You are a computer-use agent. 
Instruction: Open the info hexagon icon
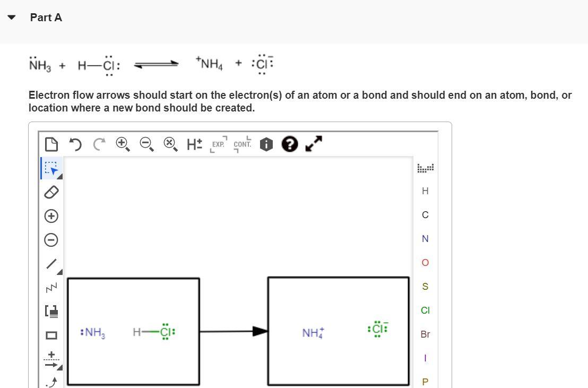click(266, 144)
